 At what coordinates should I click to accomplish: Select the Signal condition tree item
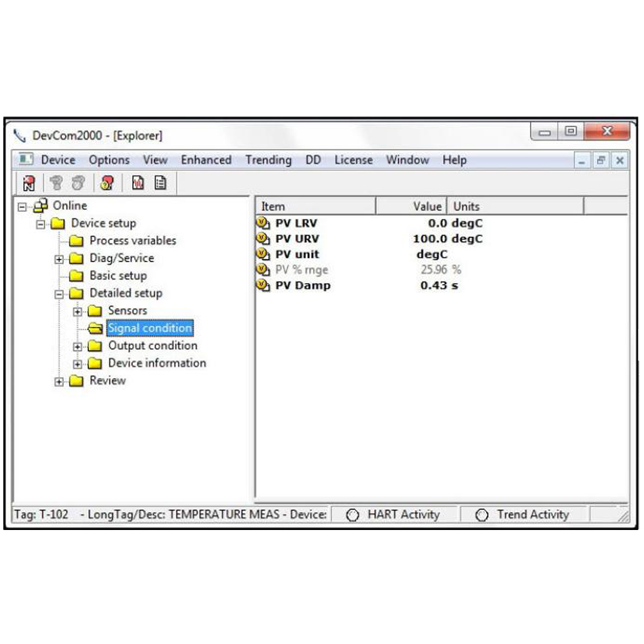coord(150,328)
